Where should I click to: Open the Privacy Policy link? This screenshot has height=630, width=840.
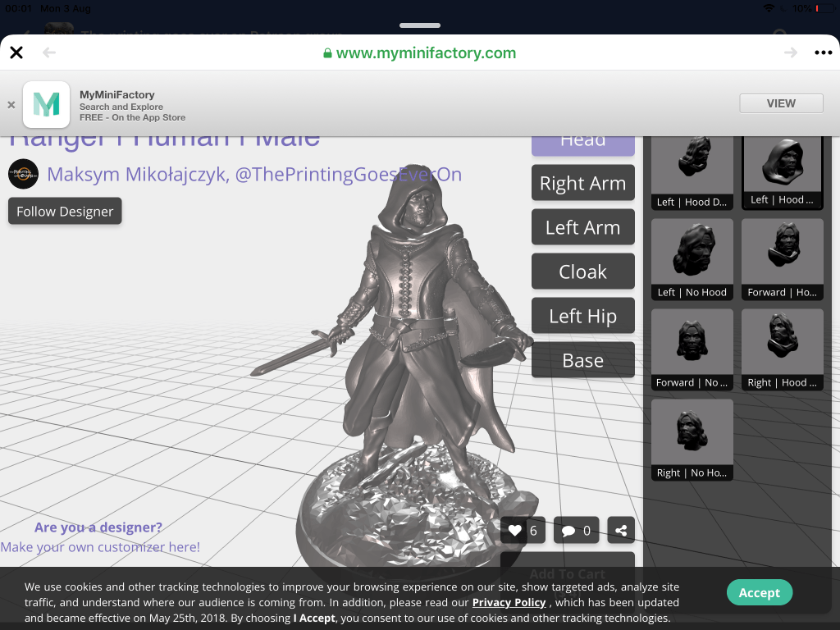click(x=509, y=602)
